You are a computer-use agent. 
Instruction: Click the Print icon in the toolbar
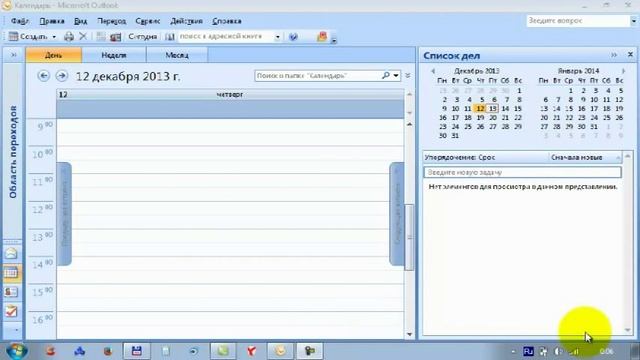(69, 37)
